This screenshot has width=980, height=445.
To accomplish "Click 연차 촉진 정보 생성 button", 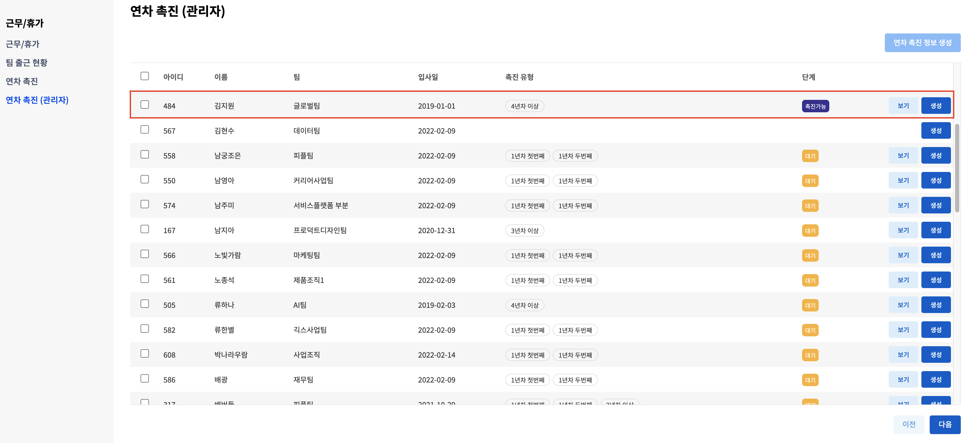I will point(922,43).
